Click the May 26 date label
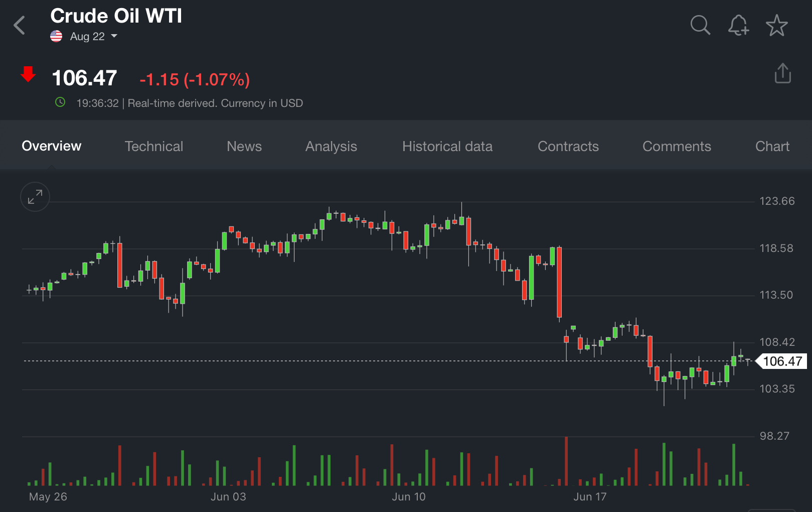 click(x=48, y=497)
